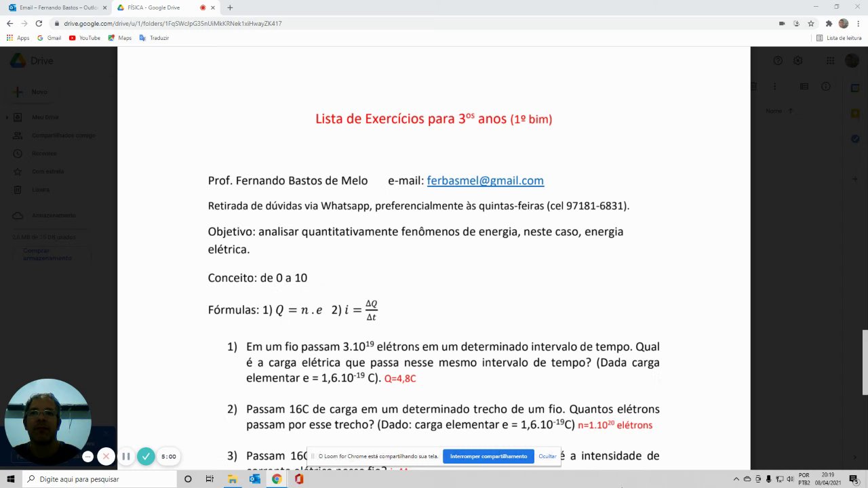
Task: Go back to the previous page
Action: coord(9,23)
